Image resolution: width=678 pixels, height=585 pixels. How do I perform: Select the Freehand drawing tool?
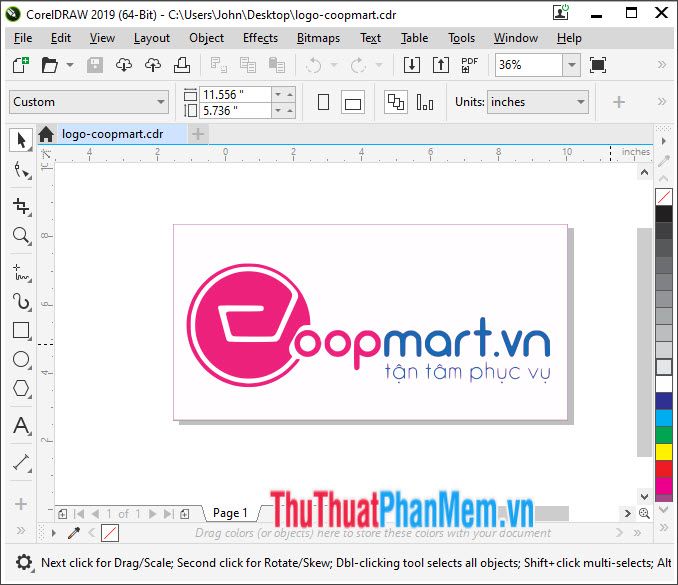21,273
